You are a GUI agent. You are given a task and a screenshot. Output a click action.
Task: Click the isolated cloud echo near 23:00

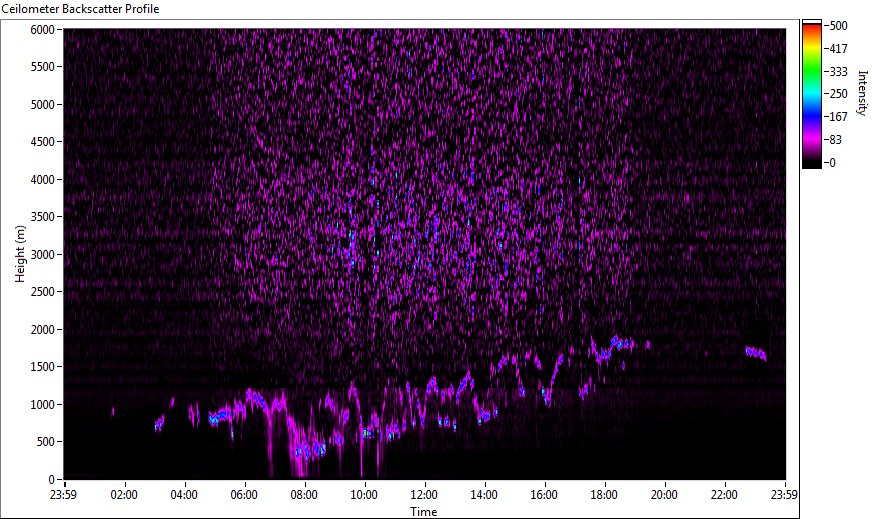click(756, 353)
